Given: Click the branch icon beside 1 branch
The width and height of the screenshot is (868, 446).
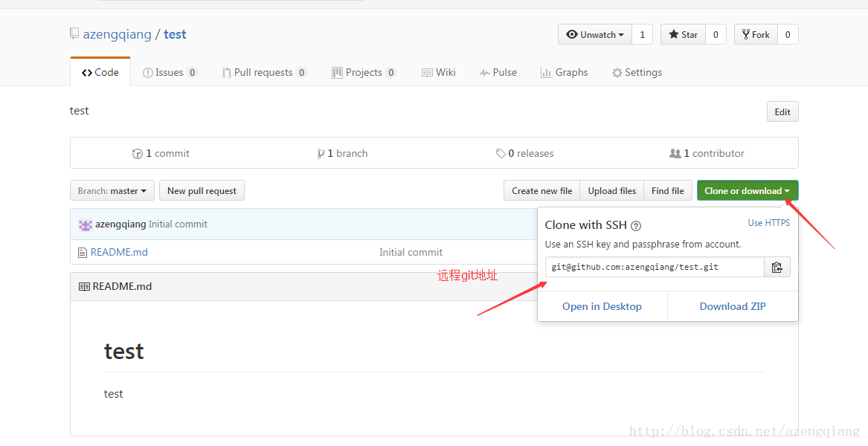Looking at the screenshot, I should coord(321,154).
